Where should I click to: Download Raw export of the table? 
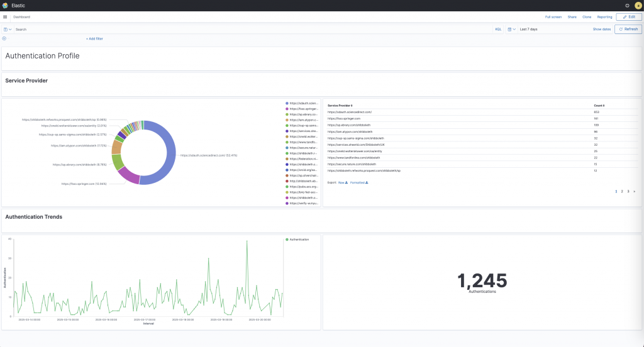(343, 182)
